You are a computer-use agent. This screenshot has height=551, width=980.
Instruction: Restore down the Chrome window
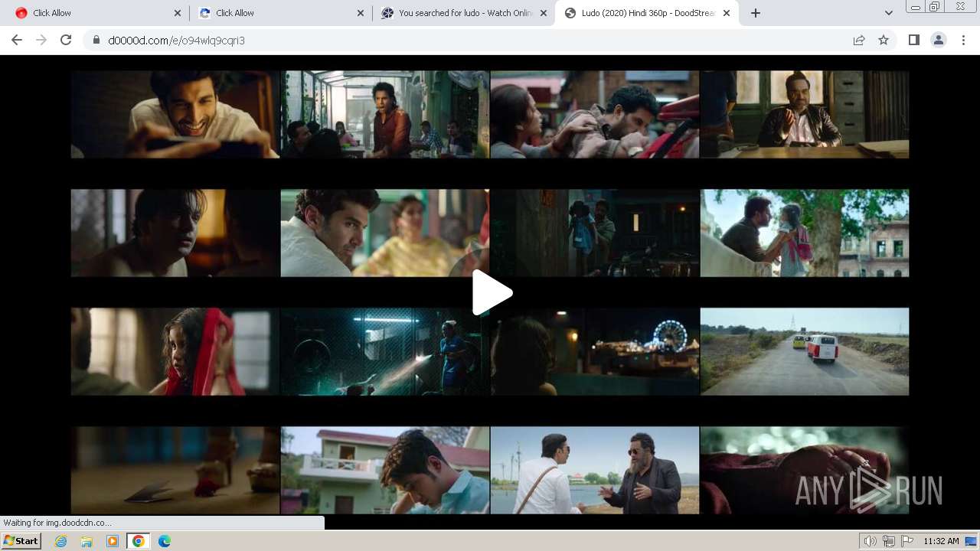coord(935,7)
